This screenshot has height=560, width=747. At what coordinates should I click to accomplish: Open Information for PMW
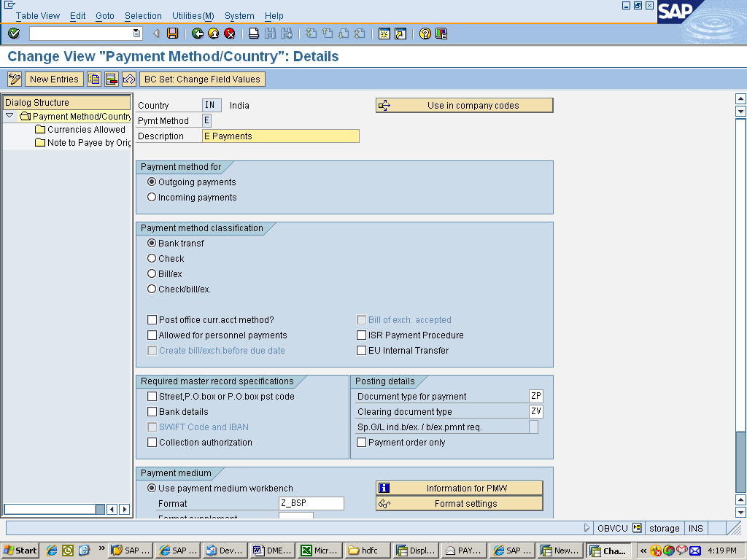coord(459,487)
